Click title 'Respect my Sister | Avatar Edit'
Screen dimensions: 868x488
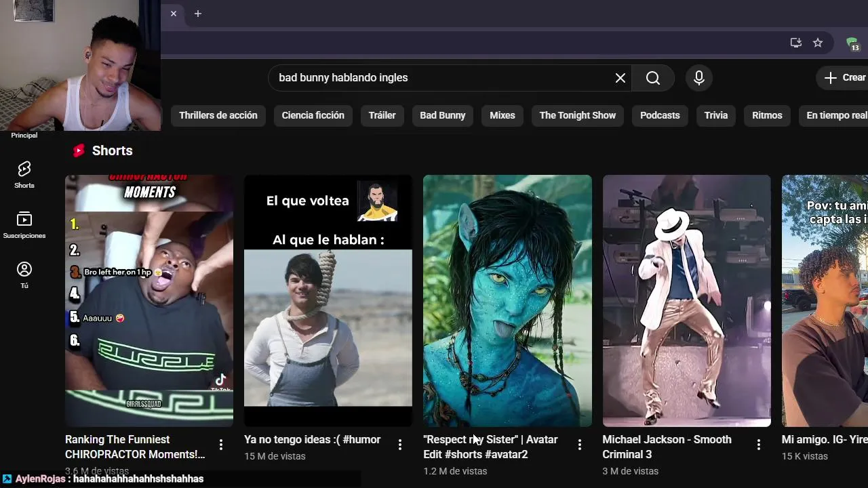(x=491, y=447)
